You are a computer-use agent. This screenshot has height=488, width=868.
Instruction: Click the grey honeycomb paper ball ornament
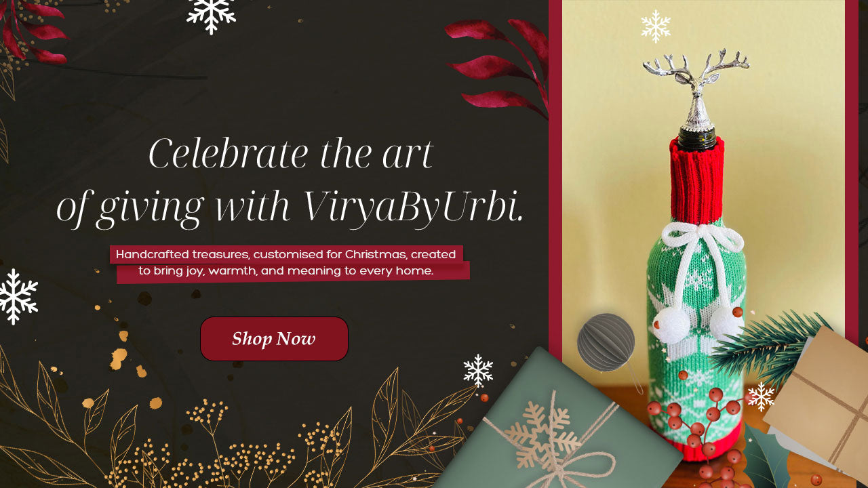pyautogui.click(x=606, y=342)
